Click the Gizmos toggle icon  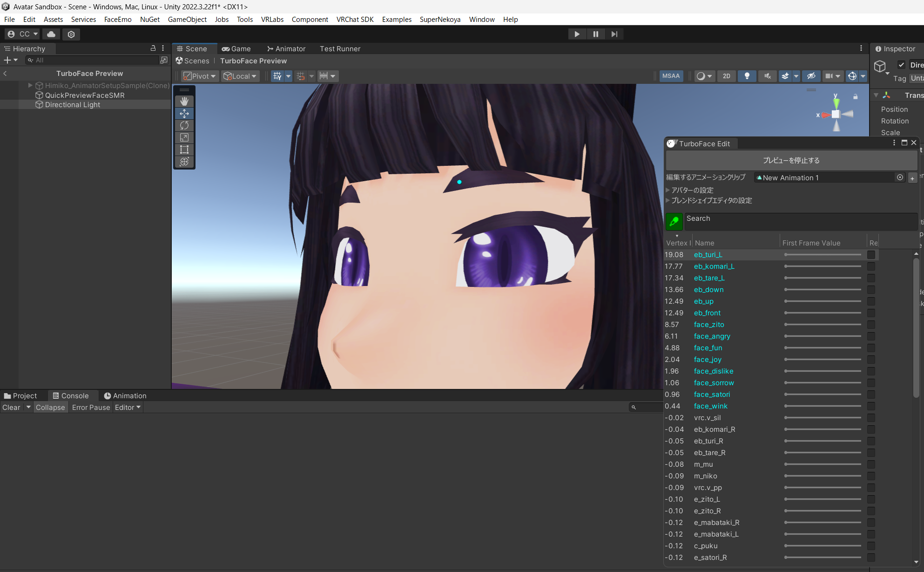tap(852, 76)
